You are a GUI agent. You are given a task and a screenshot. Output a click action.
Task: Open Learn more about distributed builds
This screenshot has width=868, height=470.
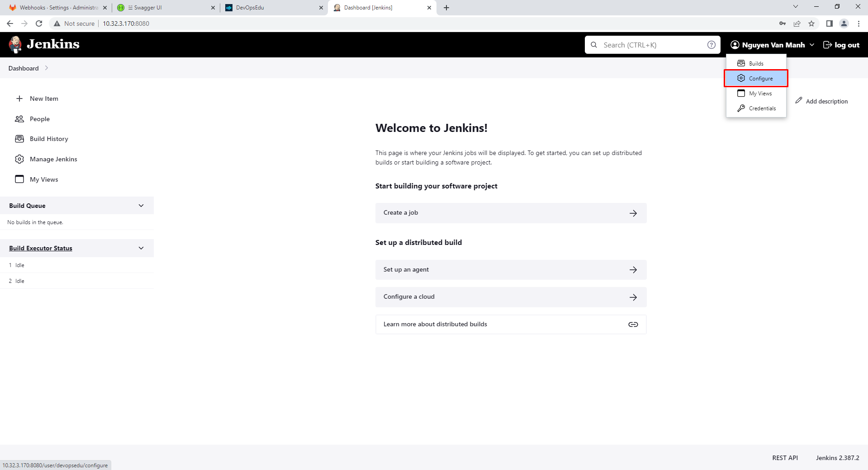(511, 324)
